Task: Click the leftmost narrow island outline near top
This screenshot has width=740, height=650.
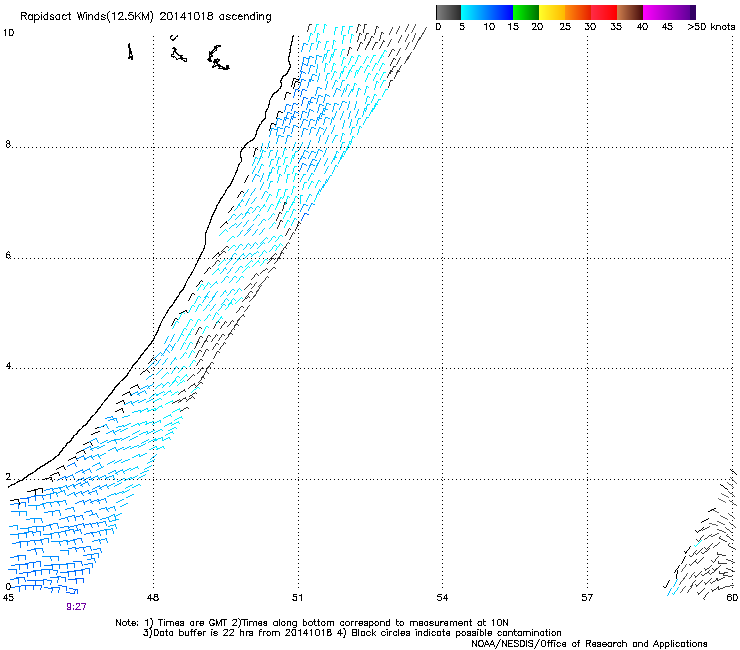Action: point(130,51)
